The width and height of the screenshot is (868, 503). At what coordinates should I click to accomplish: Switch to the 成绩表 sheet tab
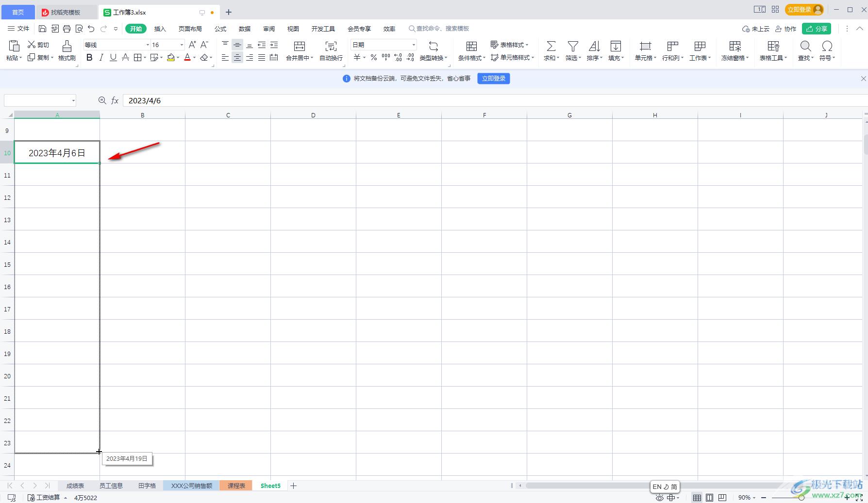(x=75, y=486)
